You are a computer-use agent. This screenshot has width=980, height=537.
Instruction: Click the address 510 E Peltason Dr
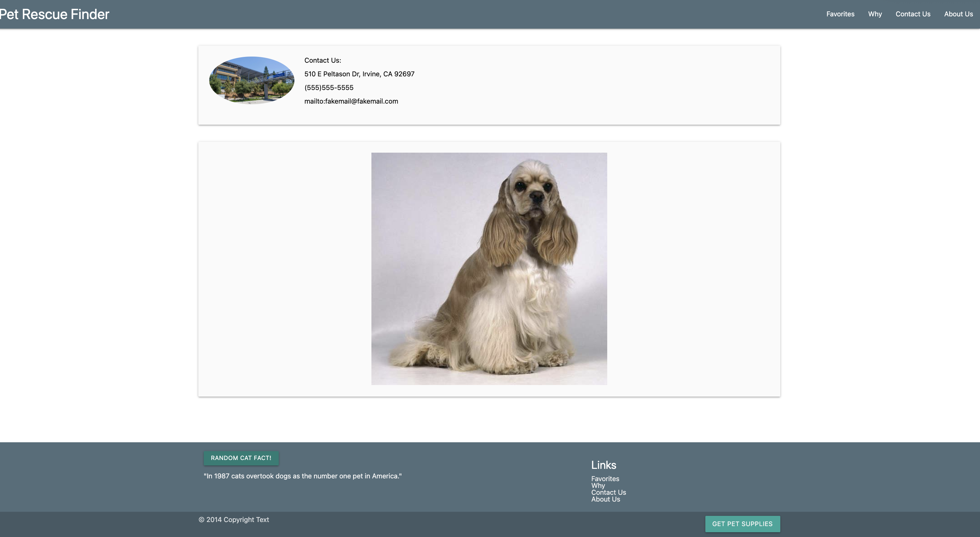click(x=359, y=74)
